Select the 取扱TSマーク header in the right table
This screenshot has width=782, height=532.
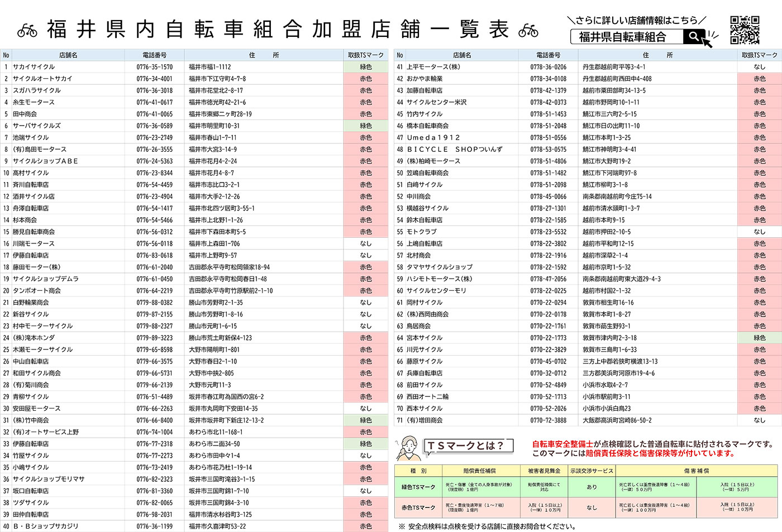click(759, 55)
